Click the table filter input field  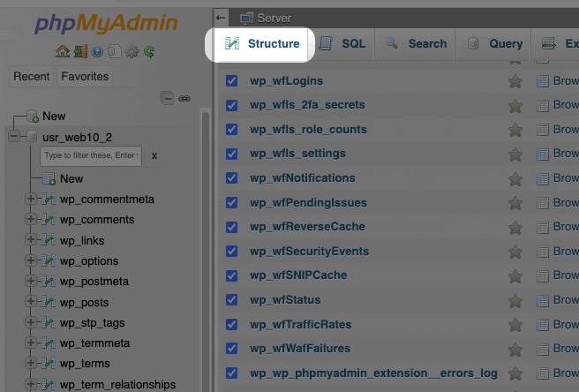point(91,155)
